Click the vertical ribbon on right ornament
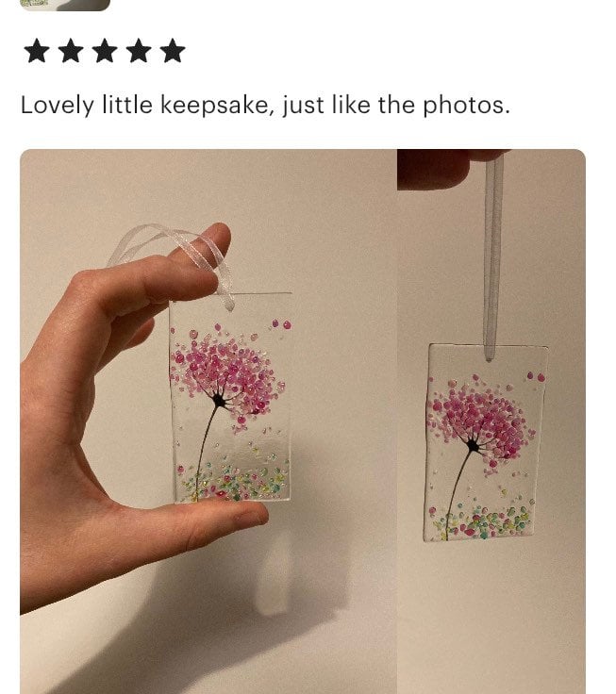This screenshot has height=694, width=616. tap(492, 256)
